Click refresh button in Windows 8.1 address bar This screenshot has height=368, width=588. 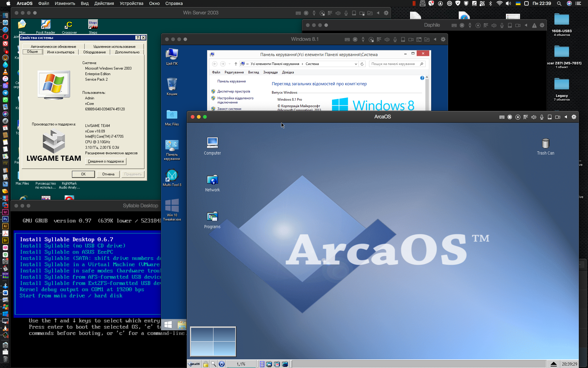(362, 64)
